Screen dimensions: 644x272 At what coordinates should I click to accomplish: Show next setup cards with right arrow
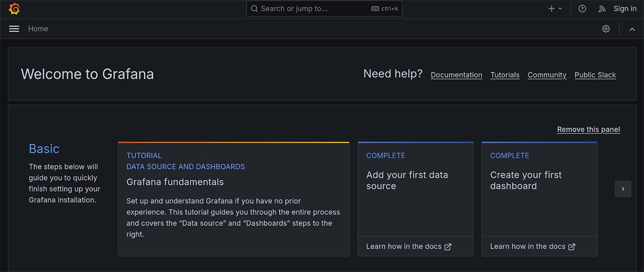pyautogui.click(x=623, y=189)
